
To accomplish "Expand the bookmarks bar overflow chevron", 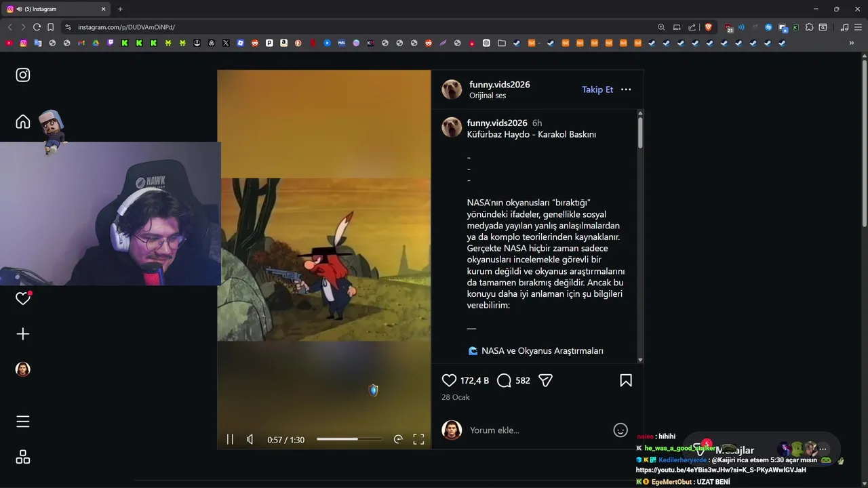I will [851, 43].
